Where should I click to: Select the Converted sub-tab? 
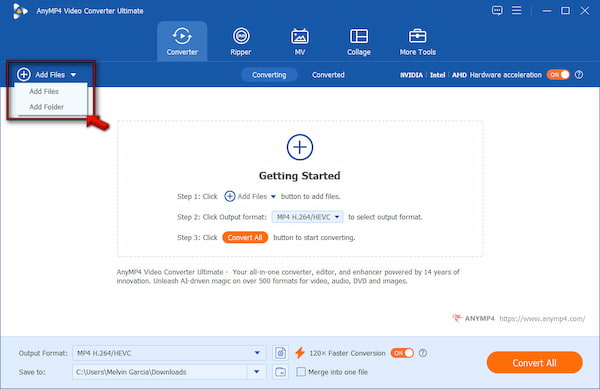pos(328,75)
